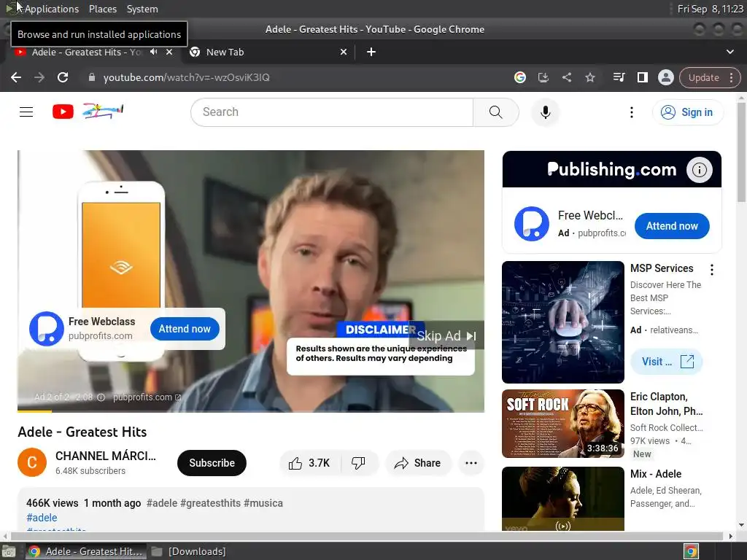Open Google icon in address bar

click(519, 77)
